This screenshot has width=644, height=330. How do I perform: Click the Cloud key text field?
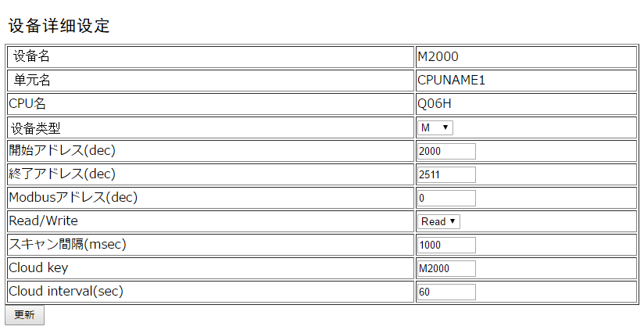tap(446, 268)
